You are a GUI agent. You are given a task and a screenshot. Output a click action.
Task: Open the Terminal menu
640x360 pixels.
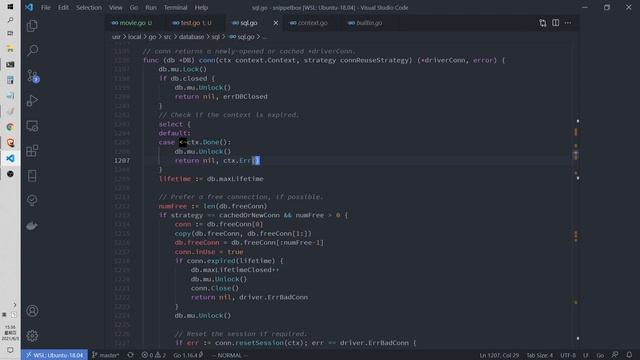click(176, 7)
